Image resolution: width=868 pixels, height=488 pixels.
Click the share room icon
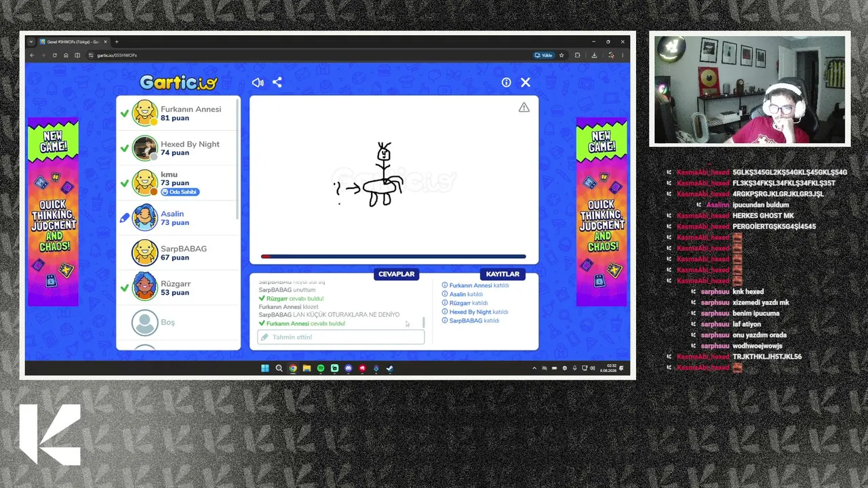pos(277,82)
